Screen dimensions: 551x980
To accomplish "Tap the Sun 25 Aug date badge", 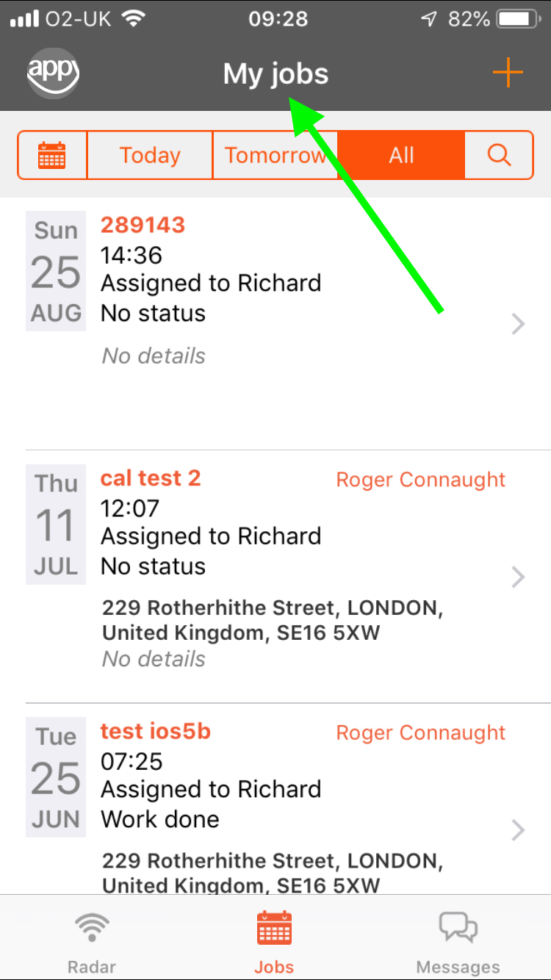I will tap(56, 272).
